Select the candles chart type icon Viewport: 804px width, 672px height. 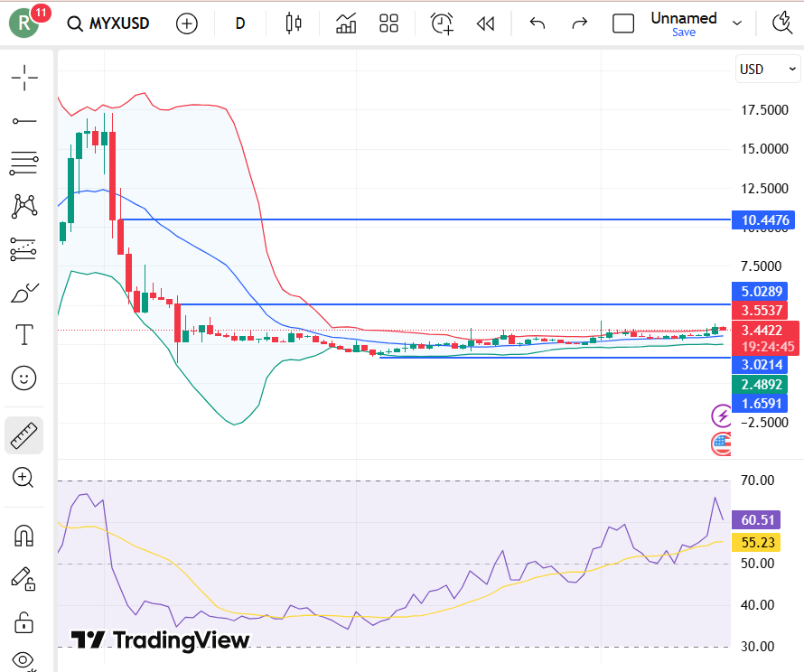tap(293, 23)
